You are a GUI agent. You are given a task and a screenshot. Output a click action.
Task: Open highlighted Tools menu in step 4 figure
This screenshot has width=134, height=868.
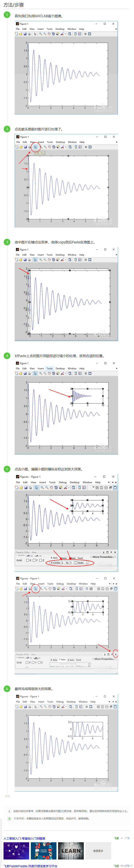pyautogui.click(x=50, y=368)
